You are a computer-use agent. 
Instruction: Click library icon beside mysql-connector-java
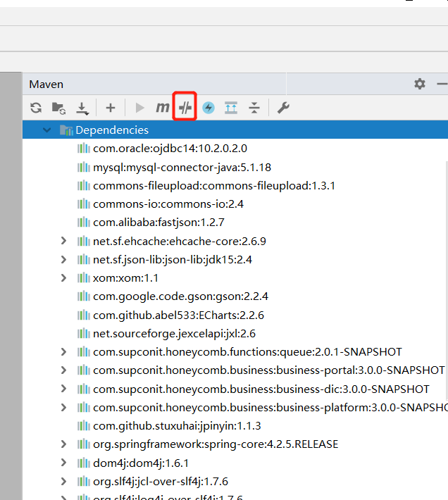84,167
